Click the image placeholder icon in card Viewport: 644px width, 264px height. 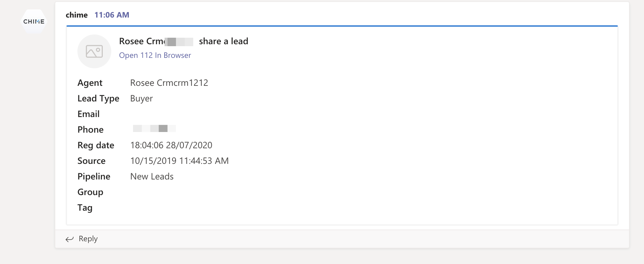tap(94, 51)
